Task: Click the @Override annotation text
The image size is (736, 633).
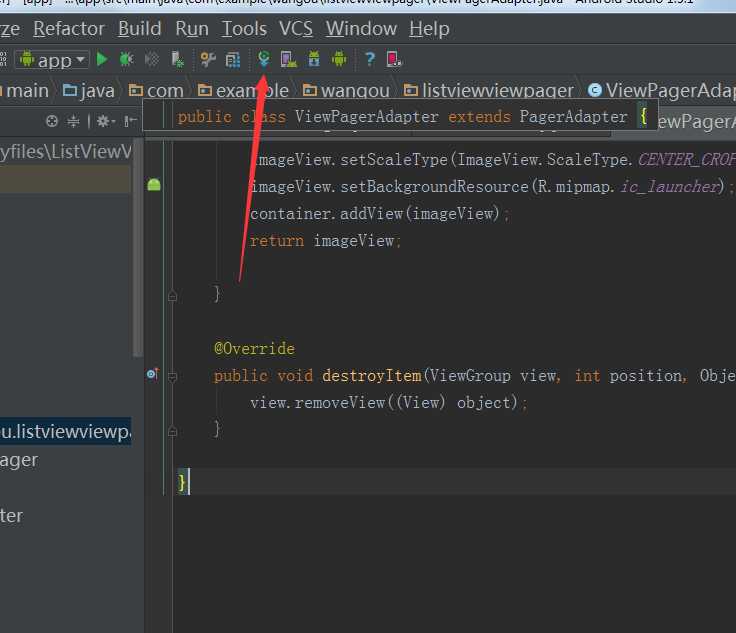Action: (254, 349)
